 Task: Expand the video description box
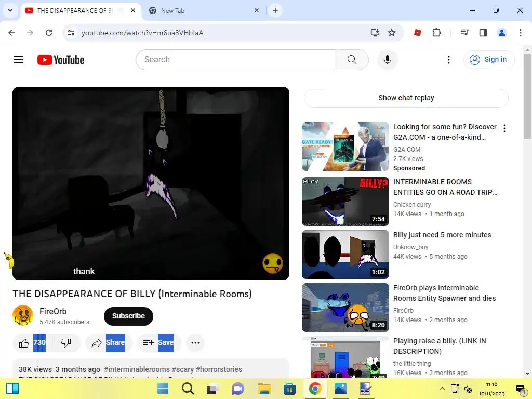pyautogui.click(x=151, y=369)
